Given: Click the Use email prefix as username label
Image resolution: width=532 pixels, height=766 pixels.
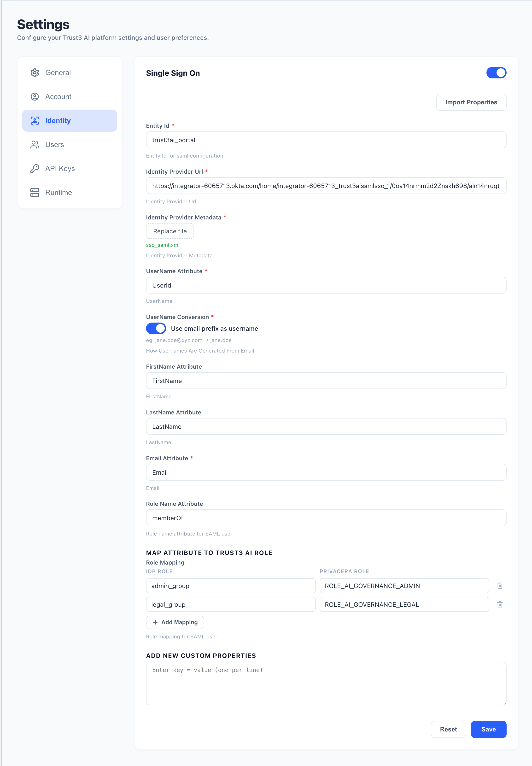Looking at the screenshot, I should [x=214, y=329].
